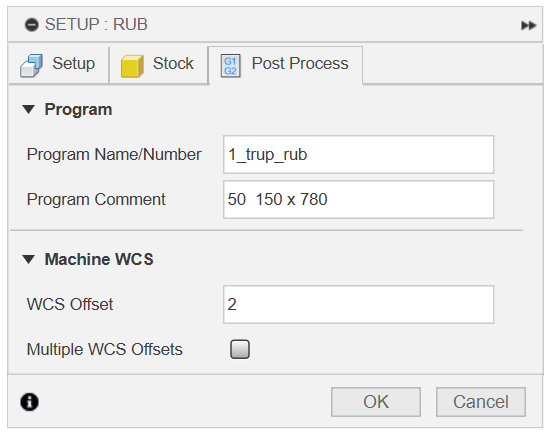The width and height of the screenshot is (546, 435).
Task: Click the yellow cube Stock icon
Action: coord(132,65)
